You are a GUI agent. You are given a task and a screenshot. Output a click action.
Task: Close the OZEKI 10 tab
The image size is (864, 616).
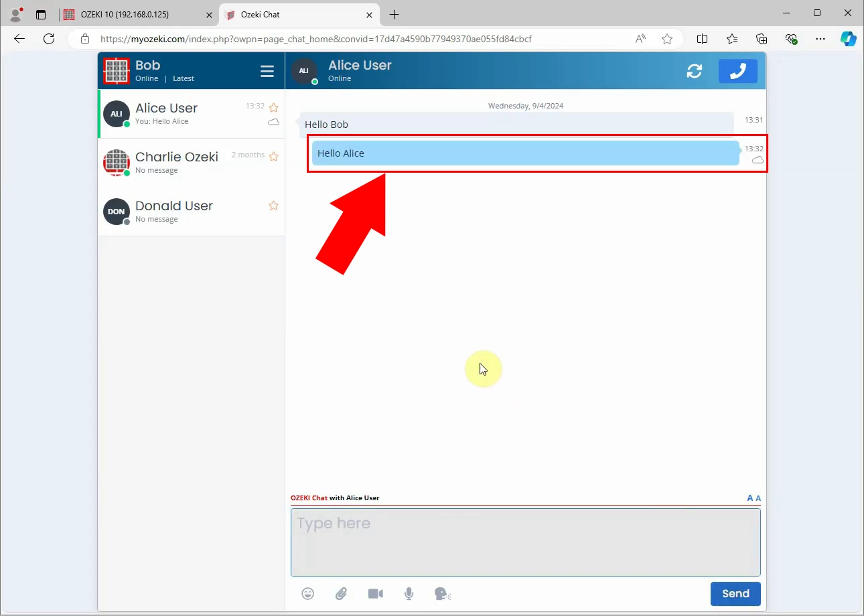pos(209,15)
